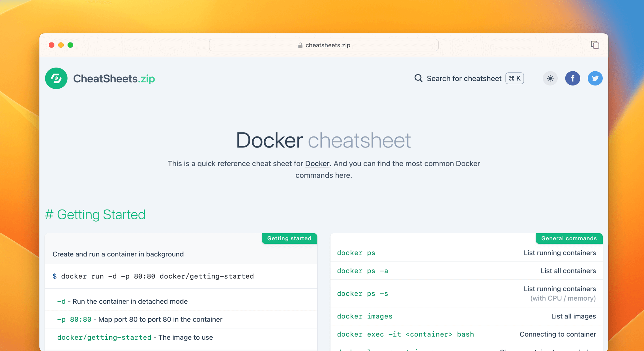Select the docker ps command
This screenshot has height=351, width=644.
tap(356, 253)
